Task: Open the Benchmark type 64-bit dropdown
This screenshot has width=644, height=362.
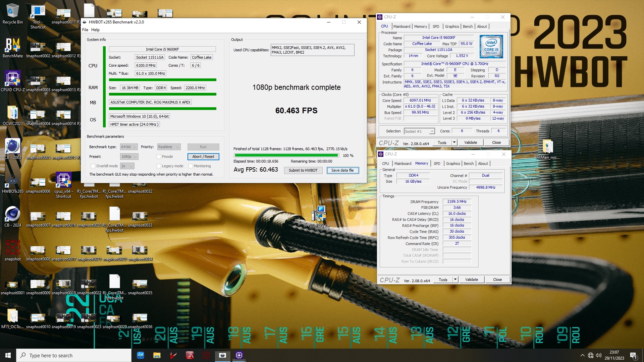Action: [129, 147]
